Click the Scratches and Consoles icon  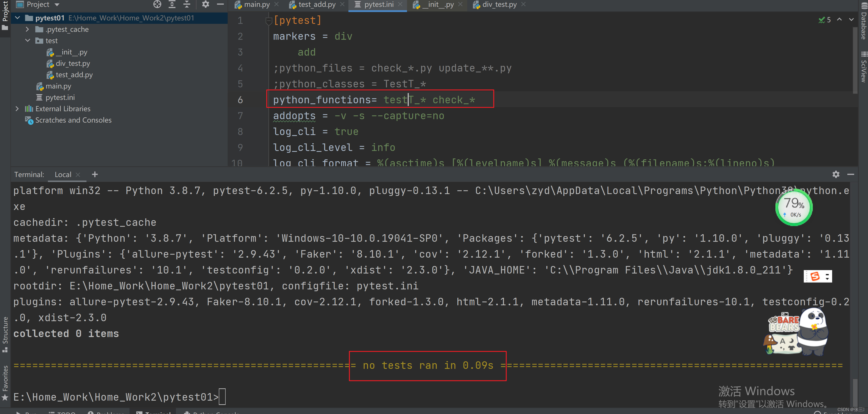pyautogui.click(x=29, y=120)
